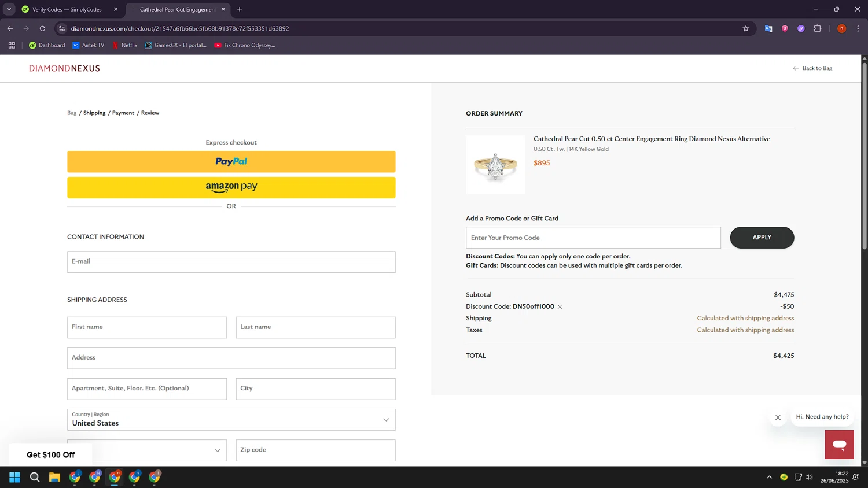
Task: Switch to the Verify Codes — SimplyCodes tab
Action: point(67,9)
